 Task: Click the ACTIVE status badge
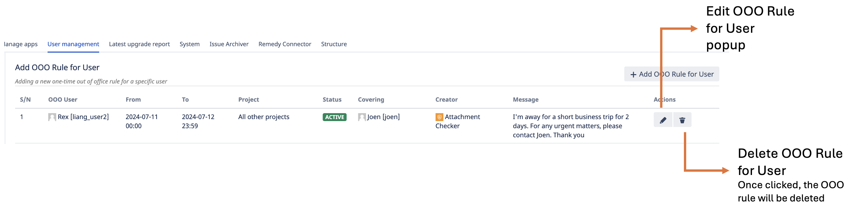point(334,117)
